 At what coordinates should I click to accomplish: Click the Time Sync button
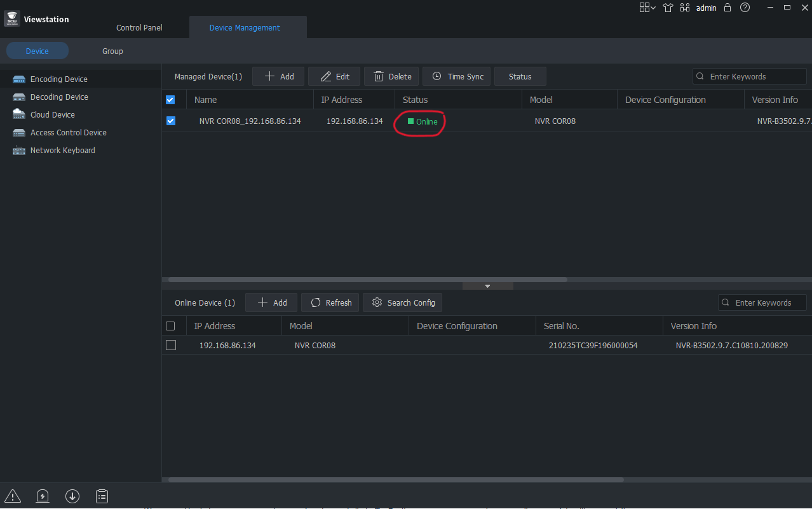(456, 76)
